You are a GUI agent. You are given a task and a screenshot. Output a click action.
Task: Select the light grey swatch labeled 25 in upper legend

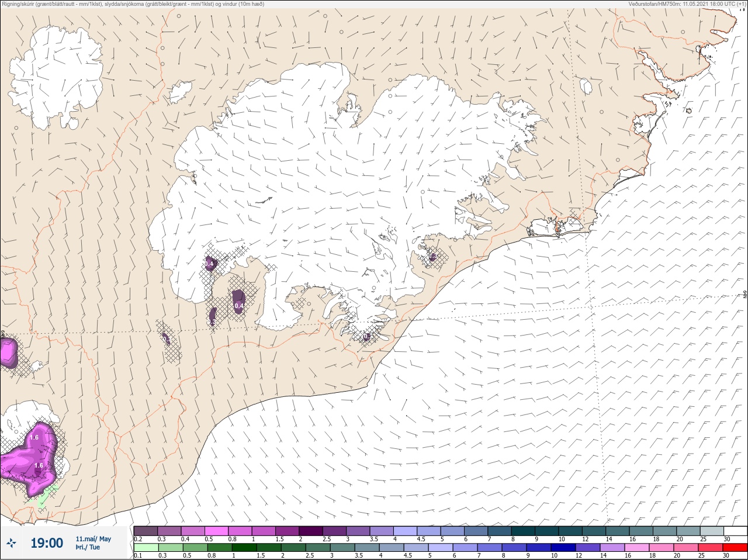tap(711, 531)
